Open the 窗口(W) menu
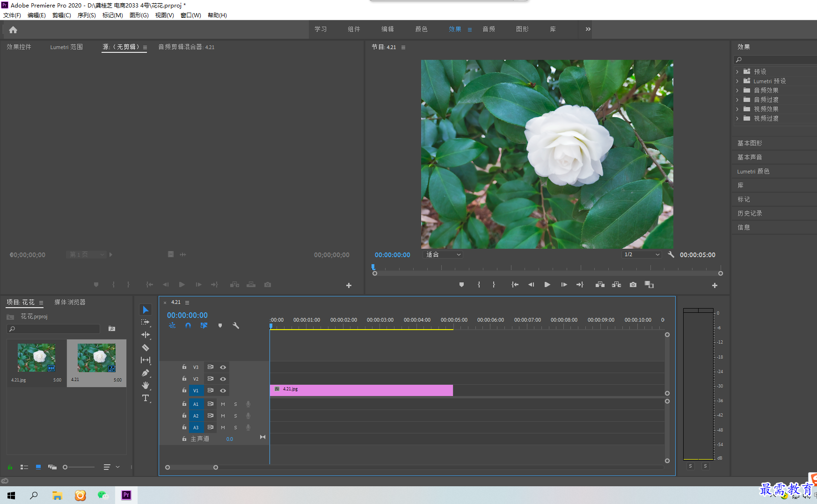817x504 pixels. 191,15
